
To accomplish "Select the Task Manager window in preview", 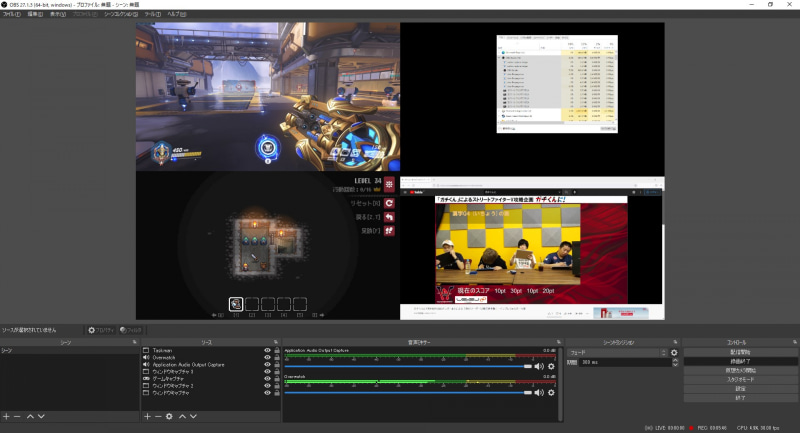I will [557, 84].
